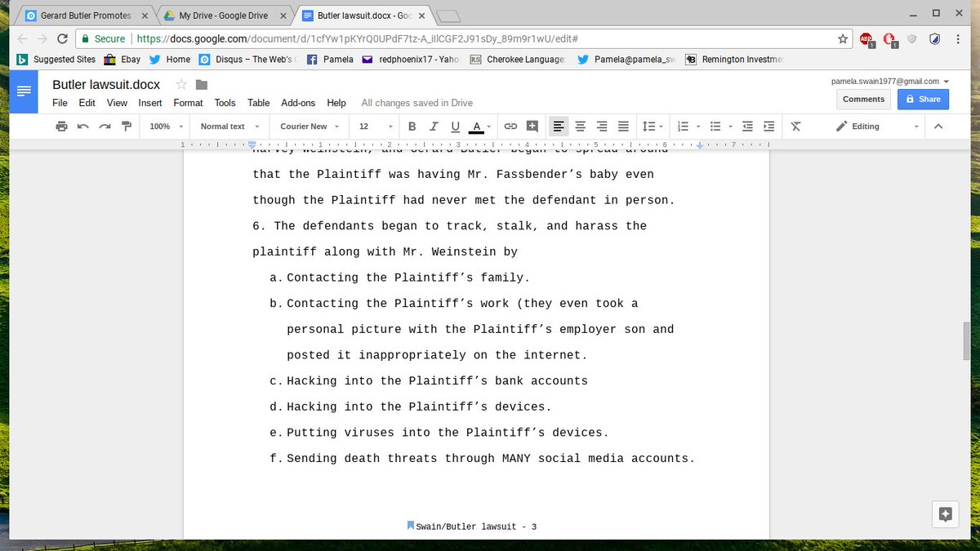Select the Paint format roller tool
Image resolution: width=980 pixels, height=551 pixels.
pyautogui.click(x=127, y=127)
